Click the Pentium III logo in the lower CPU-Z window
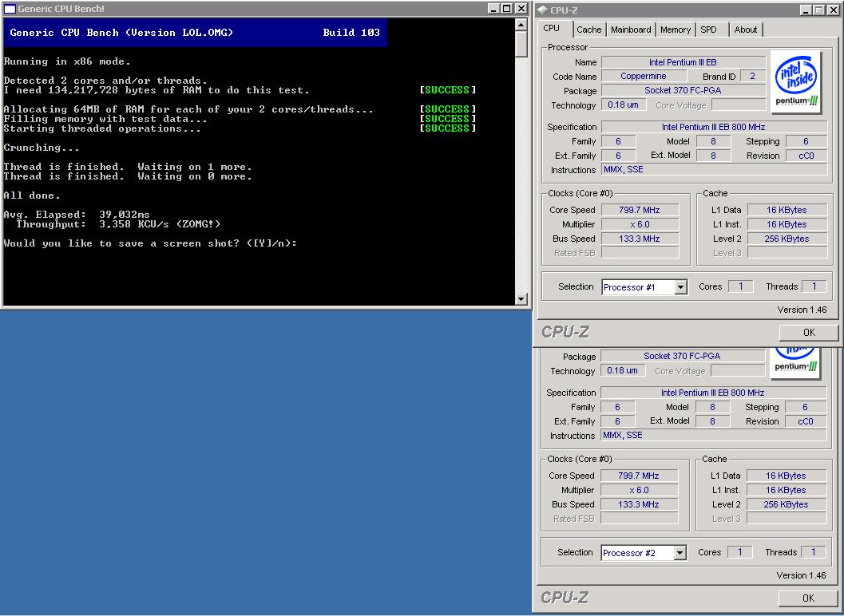Image resolution: width=844 pixels, height=616 pixels. tap(795, 364)
